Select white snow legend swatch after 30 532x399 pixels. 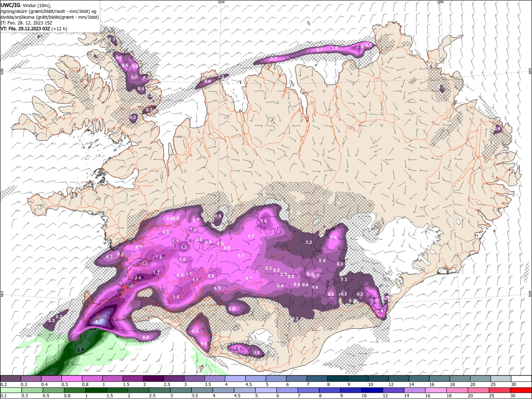[522, 379]
